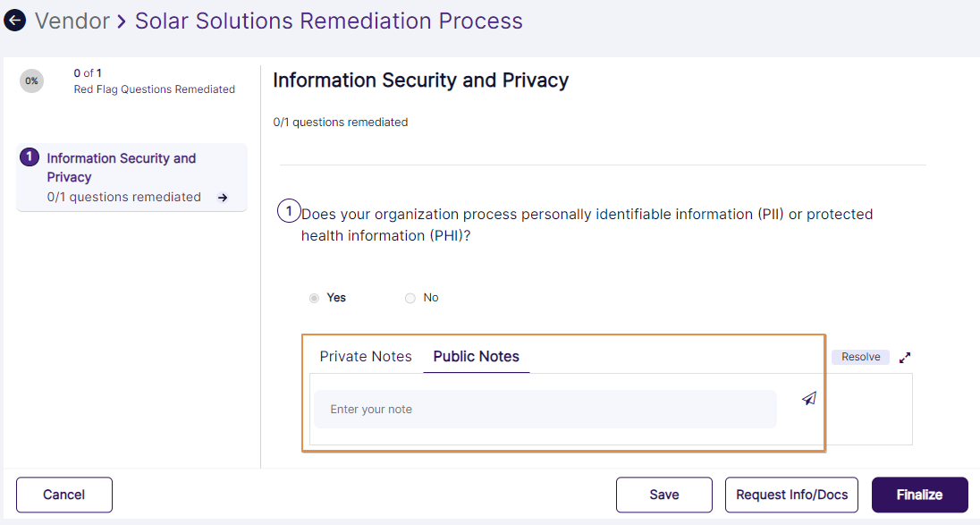Select the Yes radio option
980x525 pixels.
pyautogui.click(x=314, y=298)
